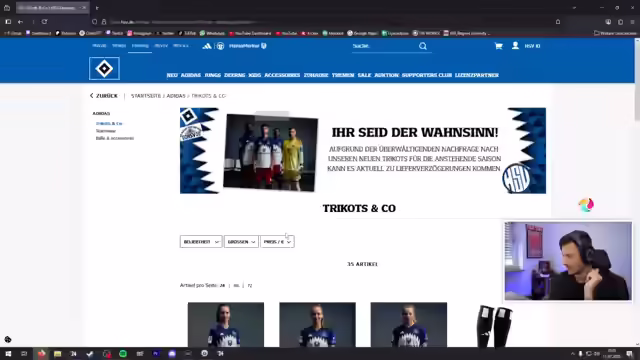
Task: Click the search magnifier icon
Action: click(423, 46)
